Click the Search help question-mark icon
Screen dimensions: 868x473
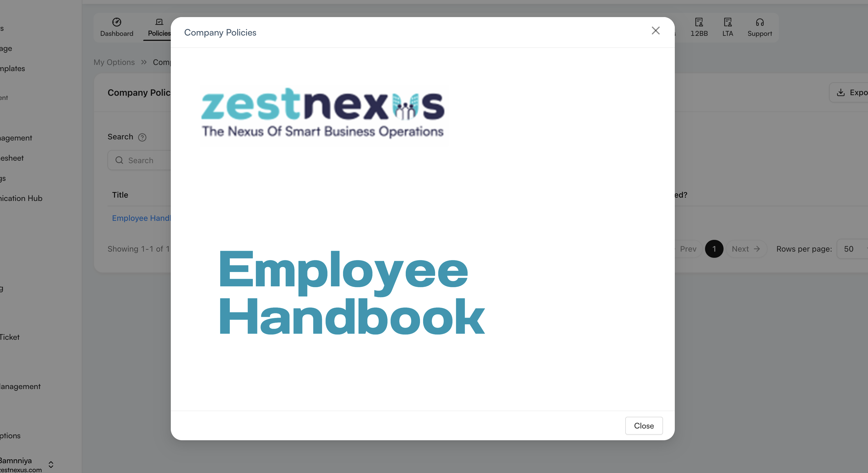pos(142,137)
